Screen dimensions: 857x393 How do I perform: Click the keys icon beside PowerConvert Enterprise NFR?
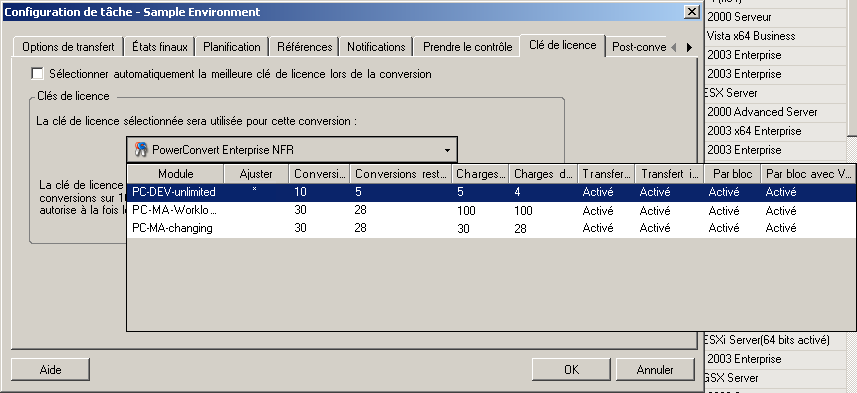[x=141, y=150]
